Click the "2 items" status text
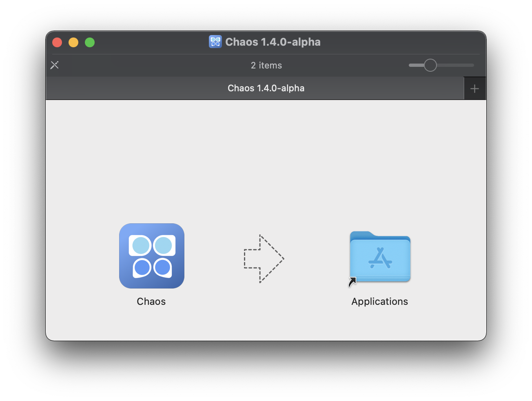532x401 pixels. click(266, 65)
